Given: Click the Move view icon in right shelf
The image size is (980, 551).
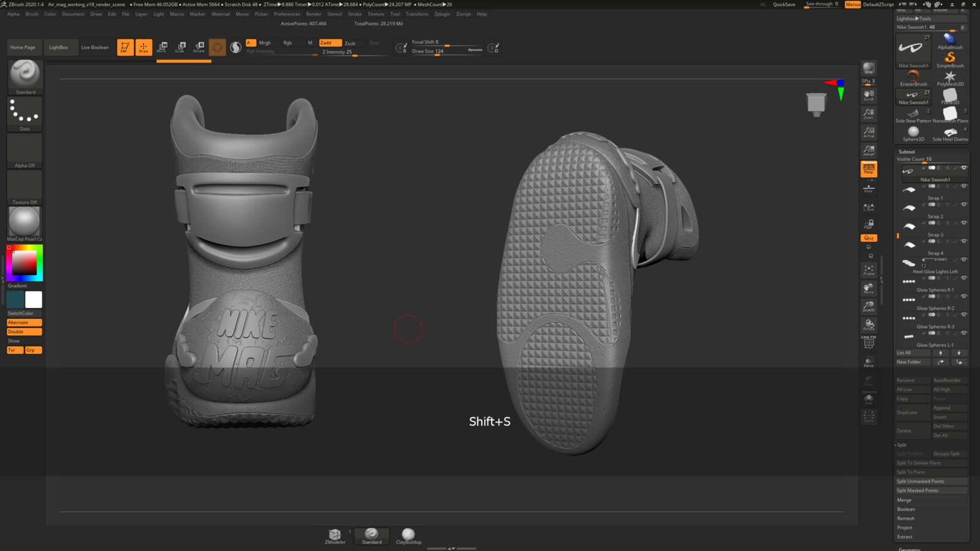Looking at the screenshot, I should click(869, 288).
